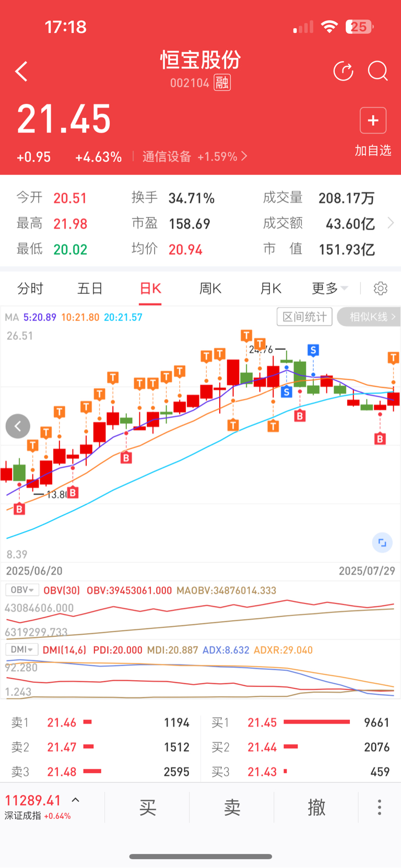401x868 pixels.
Task: Tap the 换手 34.71% value
Action: (x=191, y=198)
